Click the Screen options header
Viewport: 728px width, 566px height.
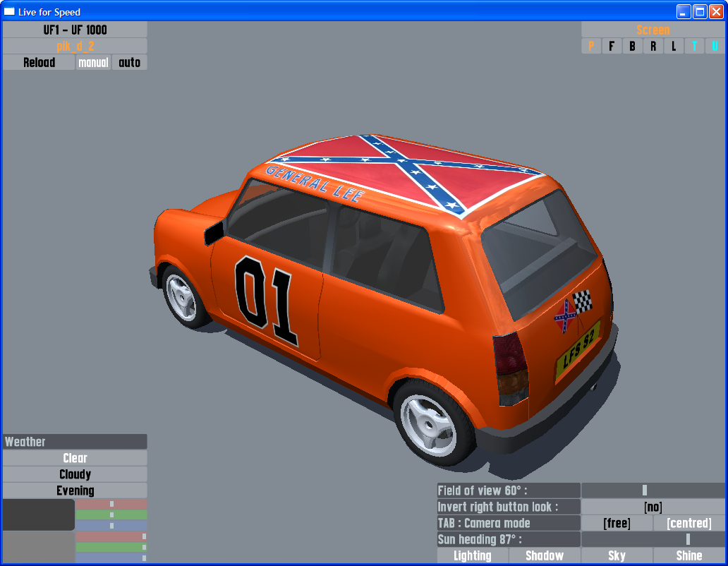click(653, 30)
